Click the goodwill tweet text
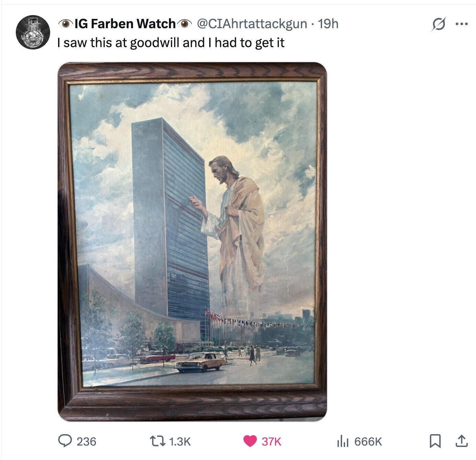The width and height of the screenshot is (476, 460). pyautogui.click(x=171, y=43)
